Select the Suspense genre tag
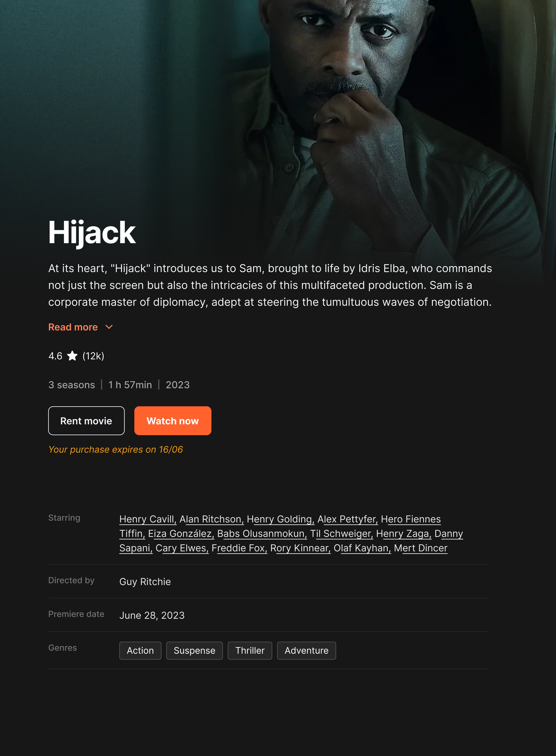 (x=195, y=650)
